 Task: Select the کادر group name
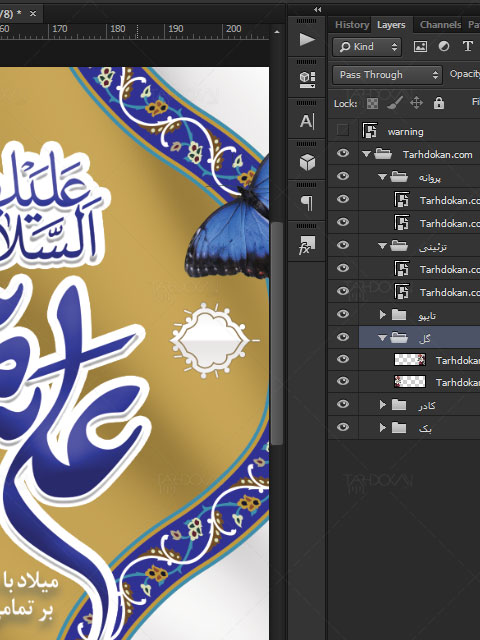point(427,405)
